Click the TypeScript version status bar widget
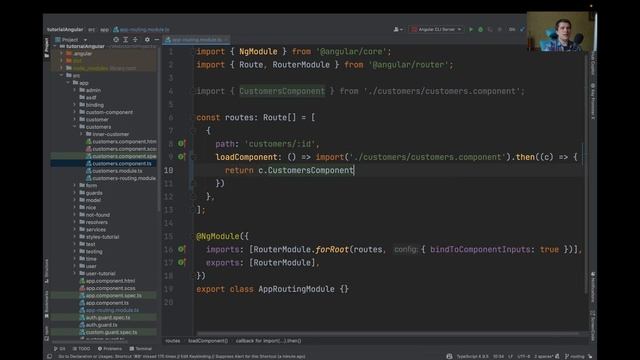 [x=473, y=356]
